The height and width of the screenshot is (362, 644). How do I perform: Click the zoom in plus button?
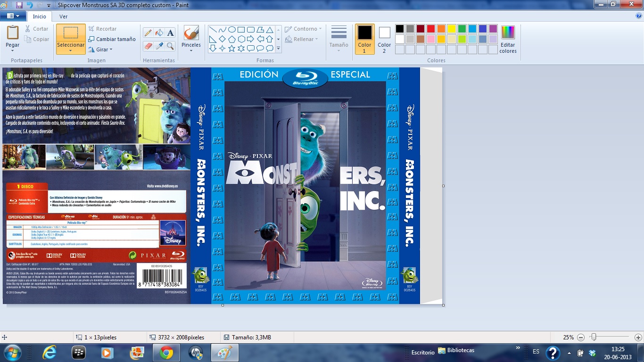point(638,337)
